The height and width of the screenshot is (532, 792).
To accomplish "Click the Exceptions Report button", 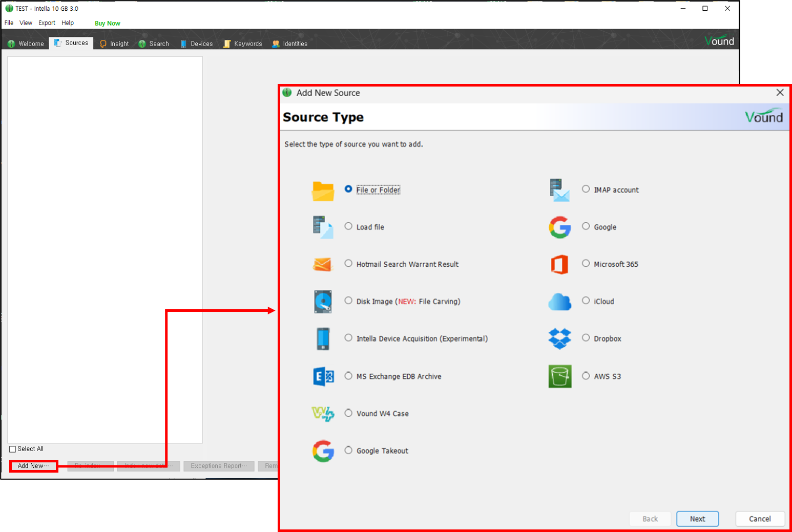I will click(219, 466).
